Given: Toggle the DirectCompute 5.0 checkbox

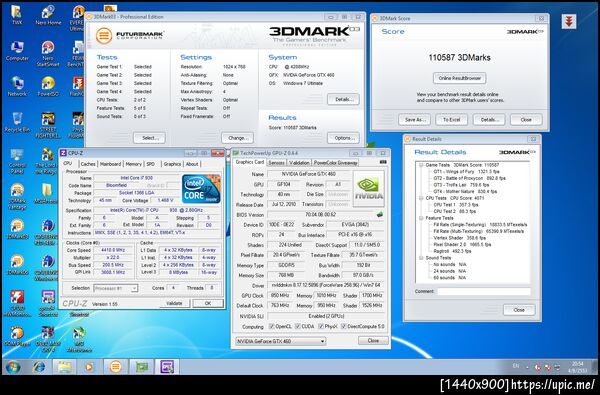Looking at the screenshot, I should pyautogui.click(x=343, y=326).
